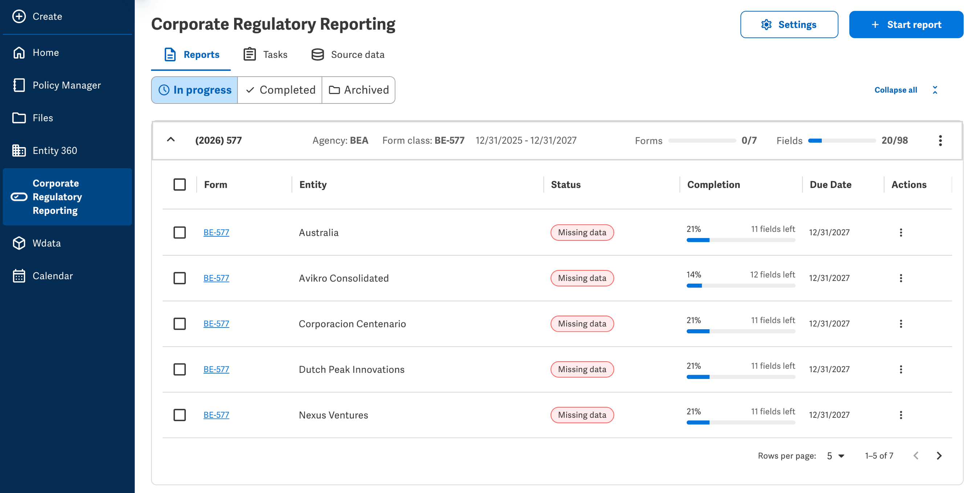Click the Status column header

pyautogui.click(x=565, y=184)
